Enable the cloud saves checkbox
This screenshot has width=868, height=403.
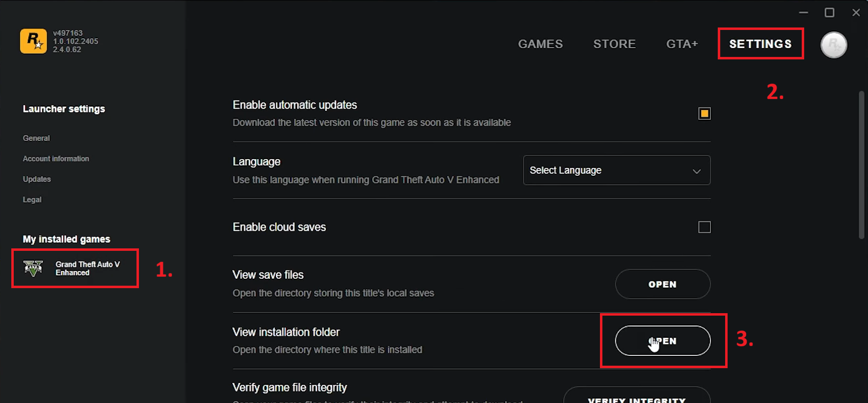point(704,227)
